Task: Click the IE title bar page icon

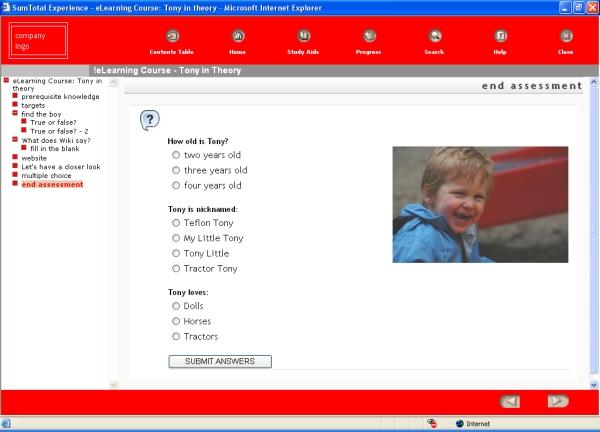Action: tap(6, 7)
